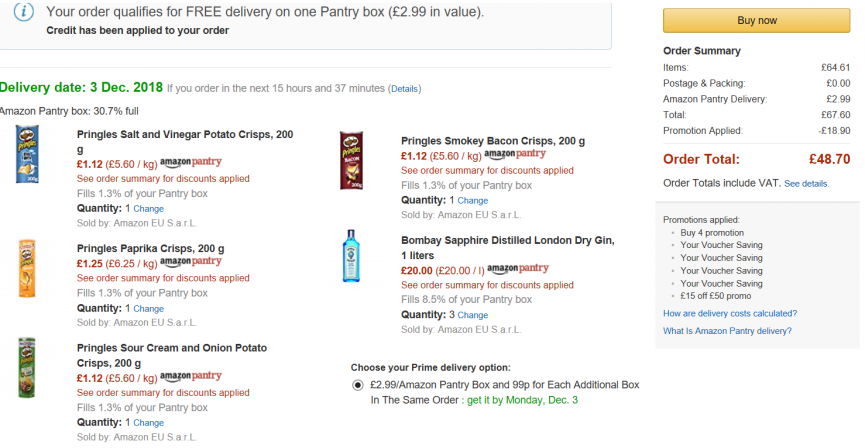Change quantity of Pringles Paprika Crisps

coord(148,309)
